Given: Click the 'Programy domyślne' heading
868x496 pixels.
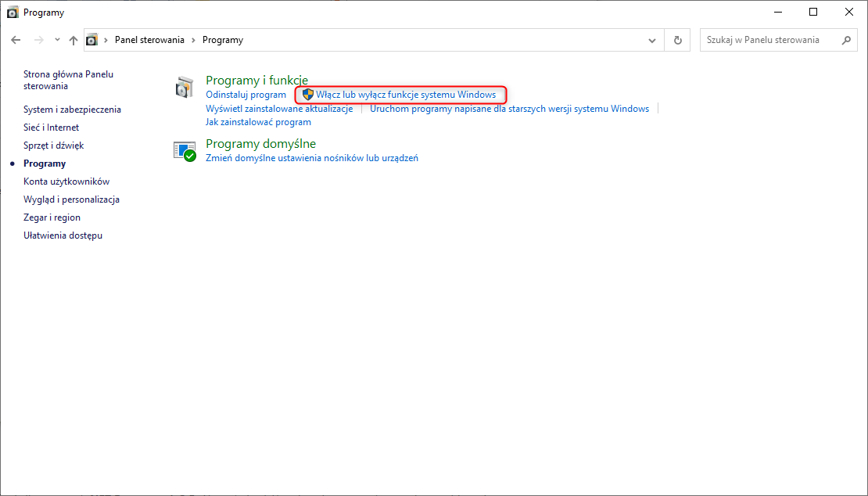Looking at the screenshot, I should click(260, 144).
